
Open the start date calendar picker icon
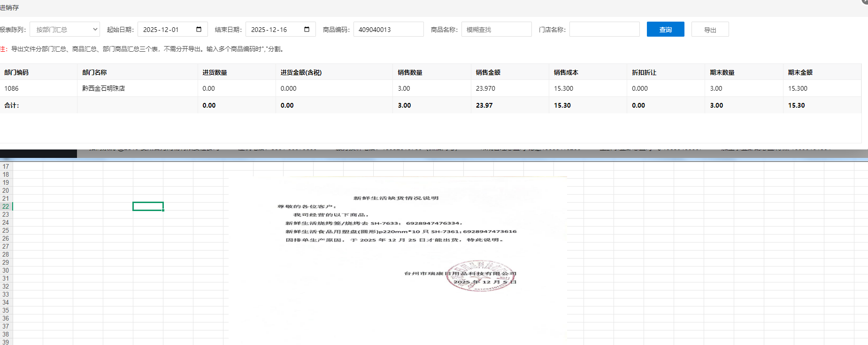[199, 30]
